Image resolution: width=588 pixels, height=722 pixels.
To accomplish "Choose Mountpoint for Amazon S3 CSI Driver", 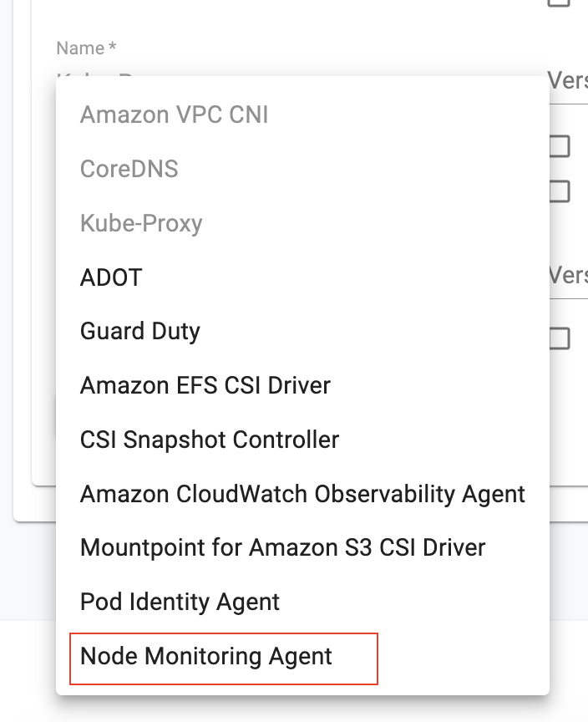I will click(x=282, y=548).
